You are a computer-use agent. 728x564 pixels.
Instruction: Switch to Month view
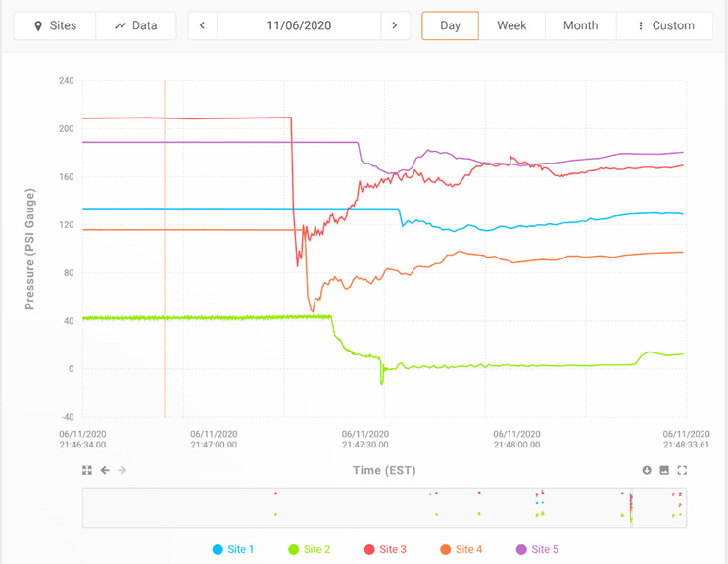click(x=580, y=25)
